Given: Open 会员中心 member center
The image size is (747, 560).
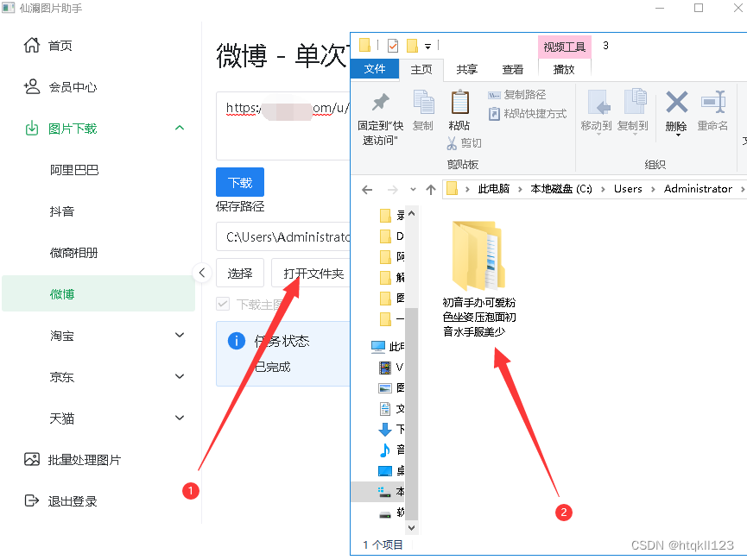Looking at the screenshot, I should point(60,87).
